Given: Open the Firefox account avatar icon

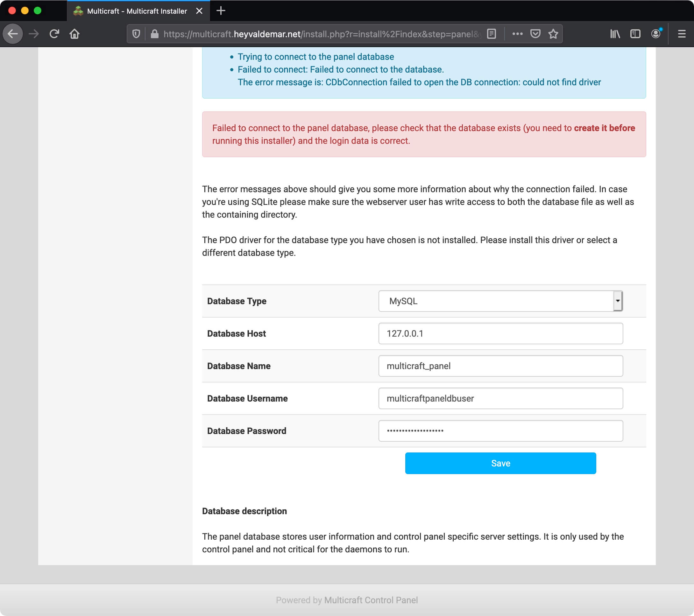Looking at the screenshot, I should click(x=656, y=34).
